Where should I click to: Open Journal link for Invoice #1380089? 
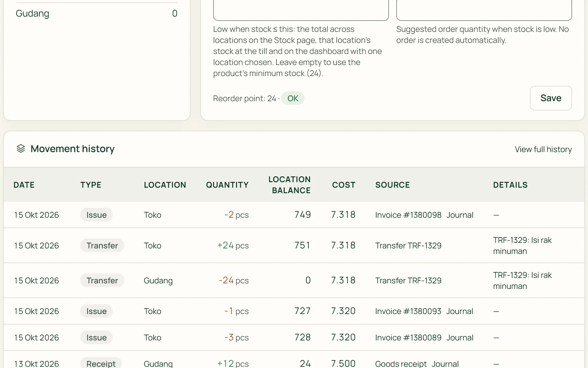click(x=460, y=338)
